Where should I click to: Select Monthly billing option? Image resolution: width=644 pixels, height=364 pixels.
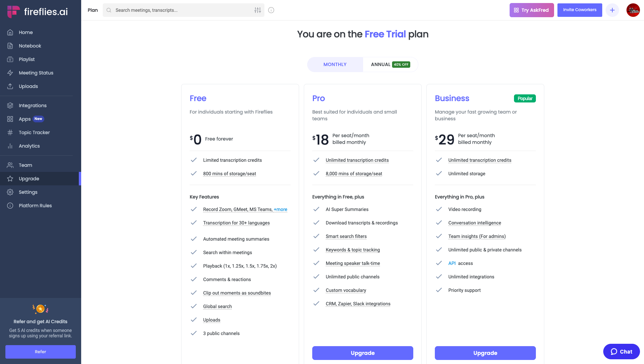tap(335, 64)
